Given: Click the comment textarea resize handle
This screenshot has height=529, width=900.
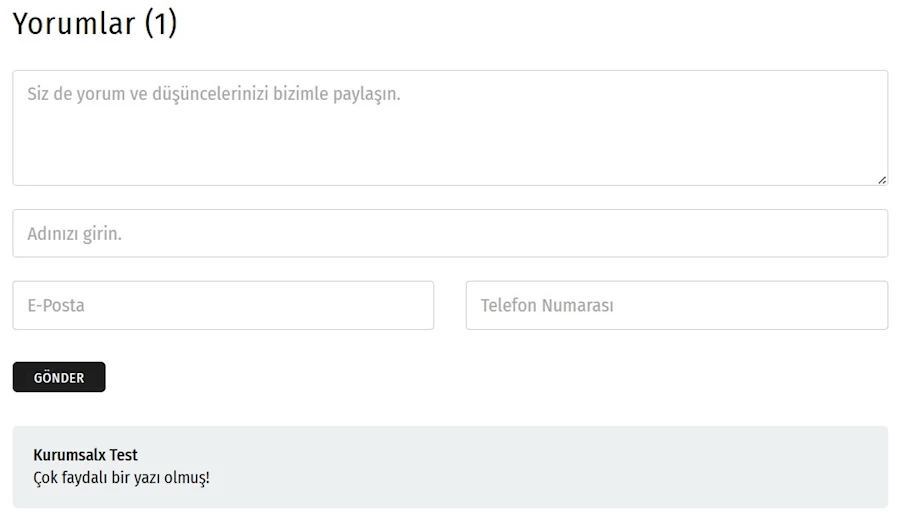Looking at the screenshot, I should (882, 180).
